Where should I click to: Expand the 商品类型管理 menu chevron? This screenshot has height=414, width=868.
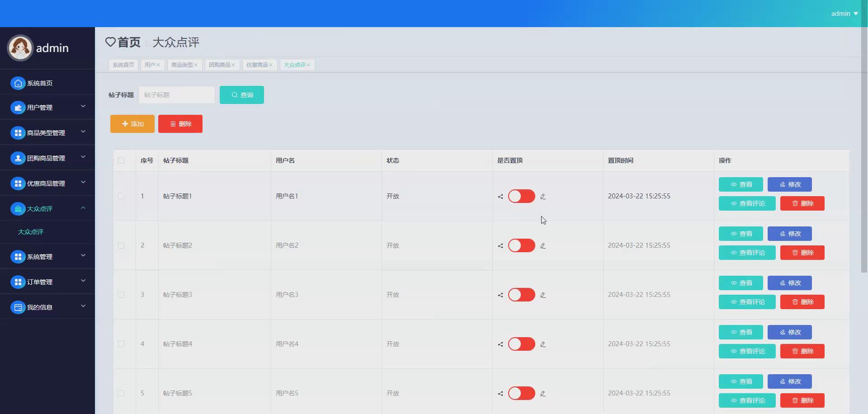click(83, 132)
